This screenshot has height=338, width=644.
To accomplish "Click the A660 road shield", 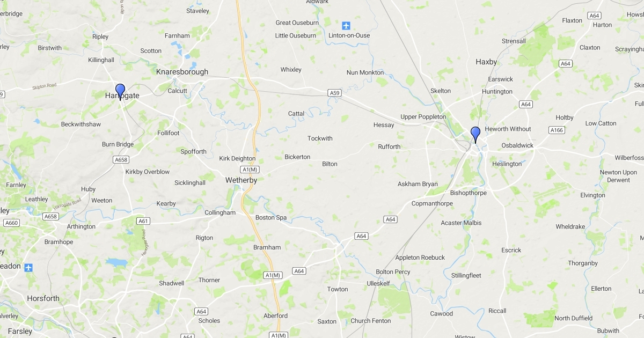I will point(11,223).
